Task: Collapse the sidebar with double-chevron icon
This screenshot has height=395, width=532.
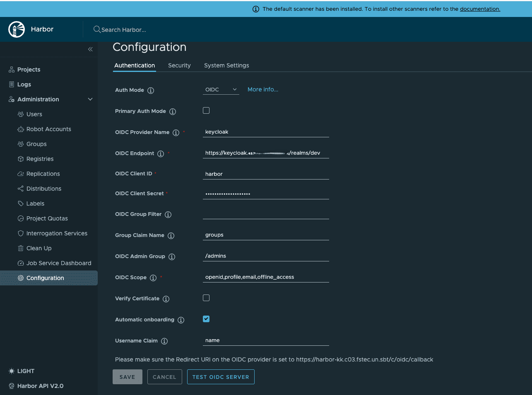Action: (x=90, y=49)
